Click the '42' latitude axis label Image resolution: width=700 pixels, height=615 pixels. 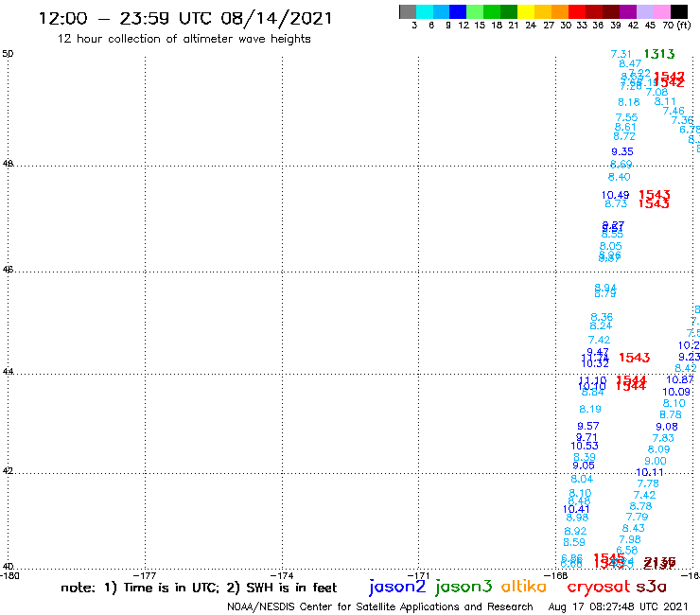pyautogui.click(x=8, y=471)
